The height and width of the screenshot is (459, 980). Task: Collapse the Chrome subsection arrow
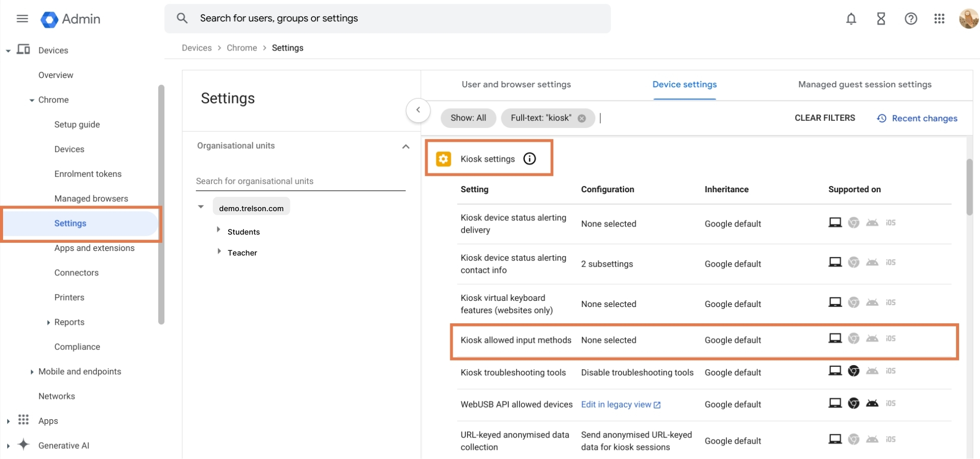(x=32, y=100)
